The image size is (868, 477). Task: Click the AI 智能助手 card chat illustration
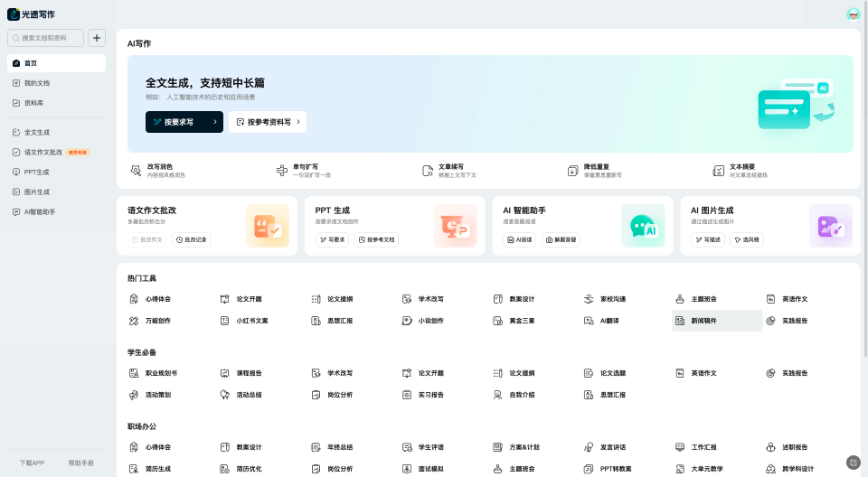click(x=643, y=226)
